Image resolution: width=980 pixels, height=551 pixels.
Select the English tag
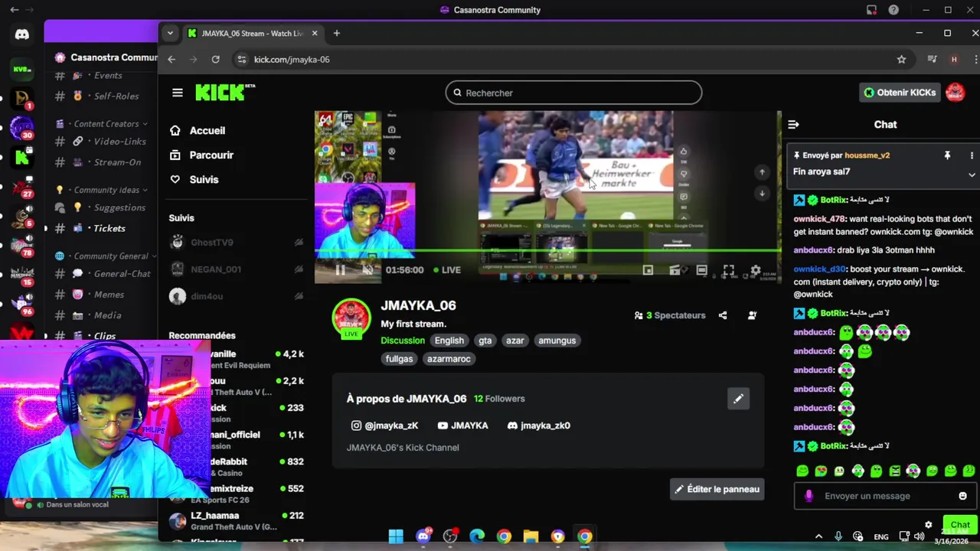click(449, 341)
